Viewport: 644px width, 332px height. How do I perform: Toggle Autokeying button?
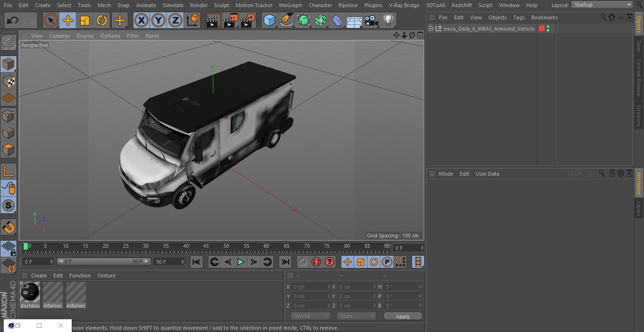tap(316, 262)
